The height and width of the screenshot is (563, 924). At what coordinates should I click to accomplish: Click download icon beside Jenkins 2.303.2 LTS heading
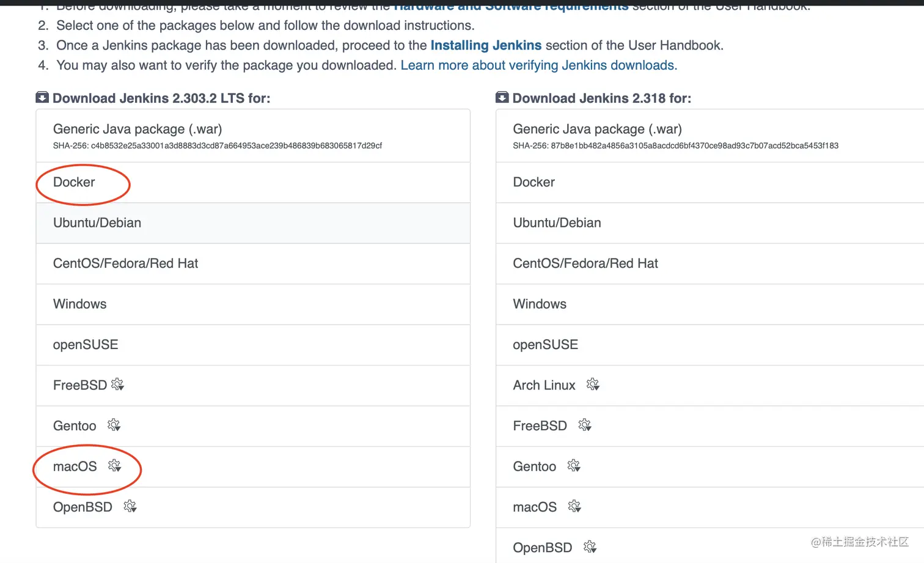click(42, 97)
